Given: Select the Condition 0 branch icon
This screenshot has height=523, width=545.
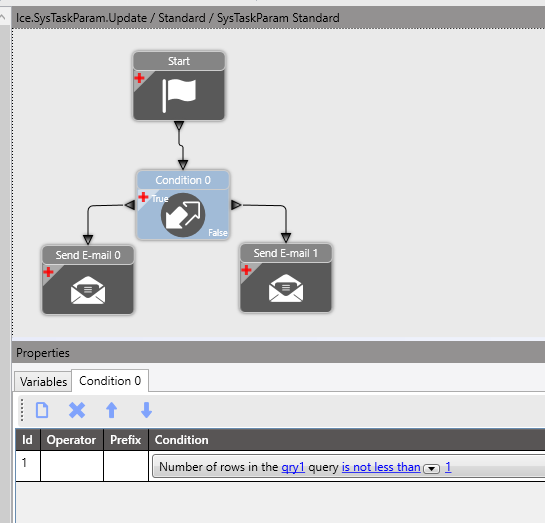Looking at the screenshot, I should pyautogui.click(x=183, y=215).
